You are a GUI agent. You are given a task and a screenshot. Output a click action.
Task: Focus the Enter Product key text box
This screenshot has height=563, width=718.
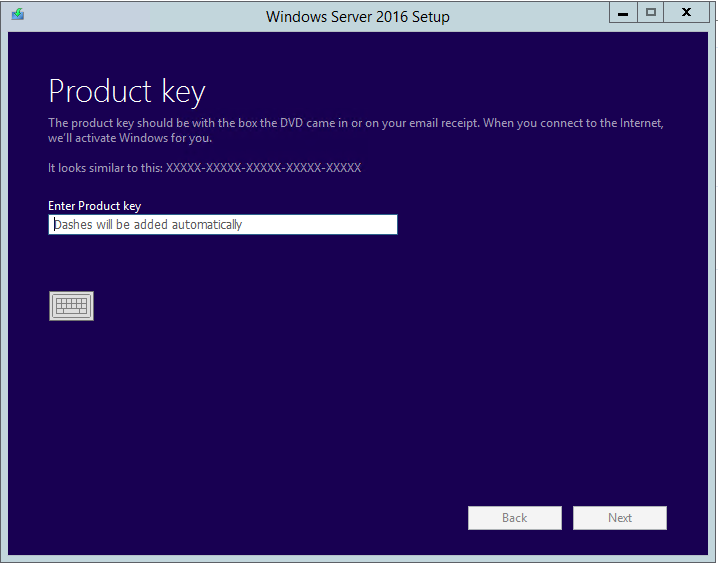pyautogui.click(x=223, y=225)
